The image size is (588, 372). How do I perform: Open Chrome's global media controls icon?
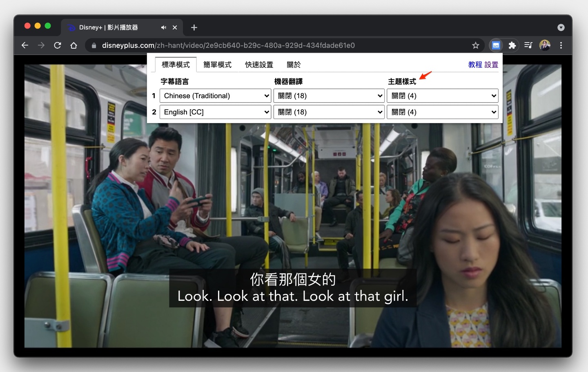tap(528, 45)
